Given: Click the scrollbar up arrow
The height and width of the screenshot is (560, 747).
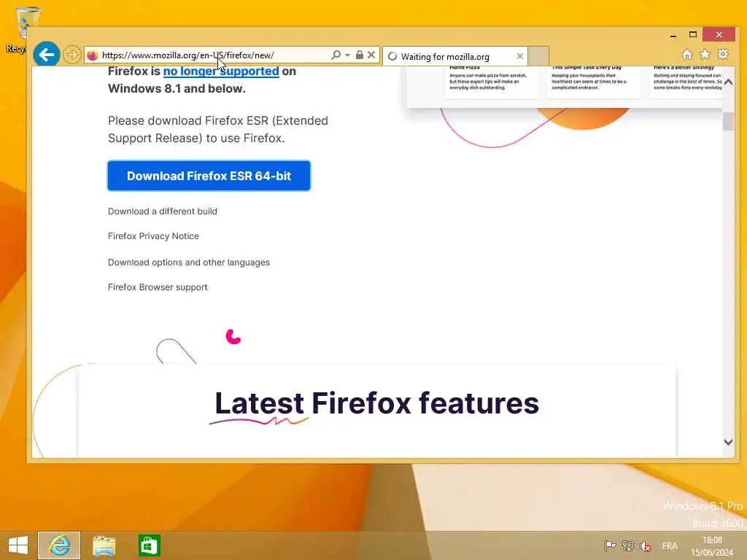Looking at the screenshot, I should pos(728,82).
